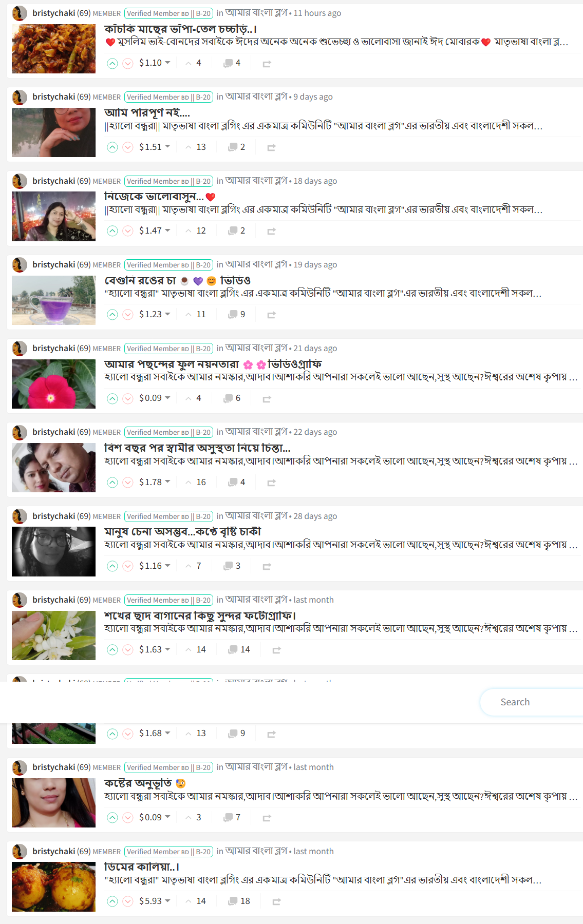Toggle downvote on the $1.68 post
This screenshot has width=583, height=924.
point(128,734)
